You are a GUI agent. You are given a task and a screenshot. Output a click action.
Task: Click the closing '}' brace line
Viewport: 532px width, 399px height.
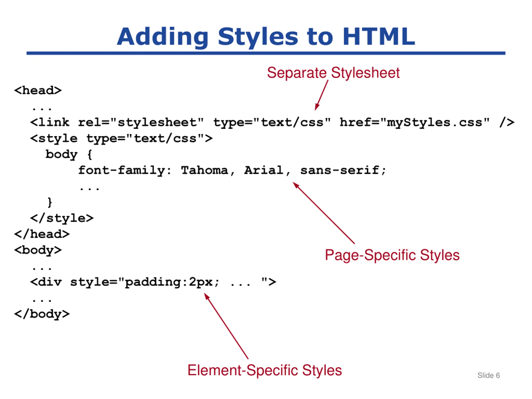[x=50, y=202]
